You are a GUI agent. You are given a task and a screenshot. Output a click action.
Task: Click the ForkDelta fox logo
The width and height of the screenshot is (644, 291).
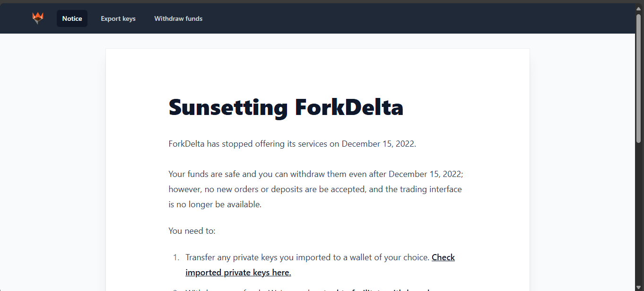point(38,18)
